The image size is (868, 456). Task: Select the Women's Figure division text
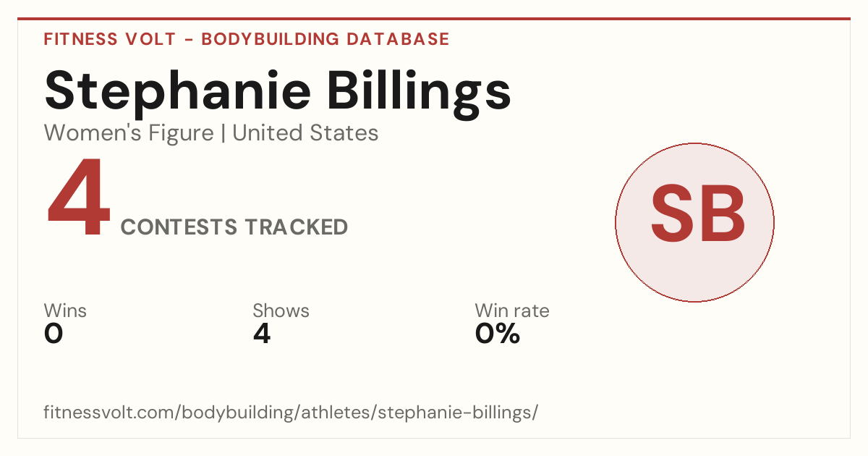[129, 133]
